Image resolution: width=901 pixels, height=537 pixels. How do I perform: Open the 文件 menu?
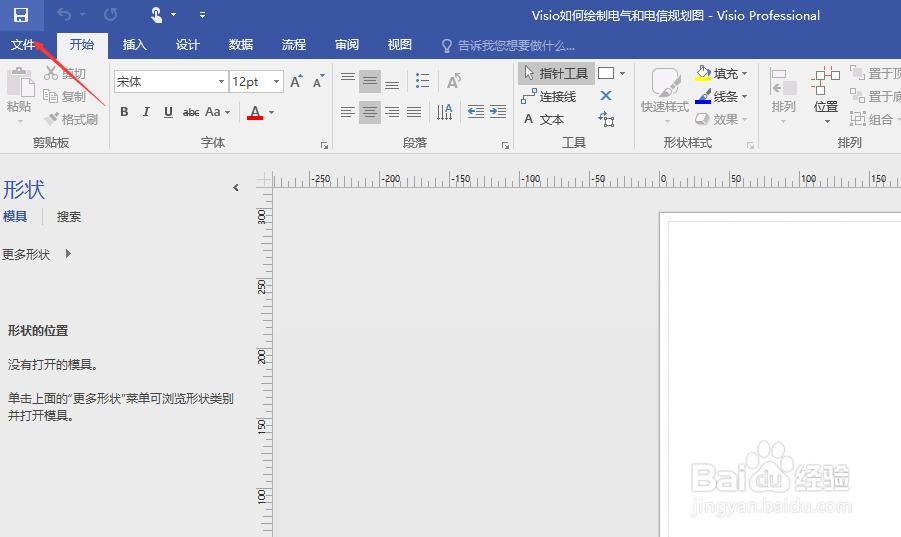coord(23,45)
